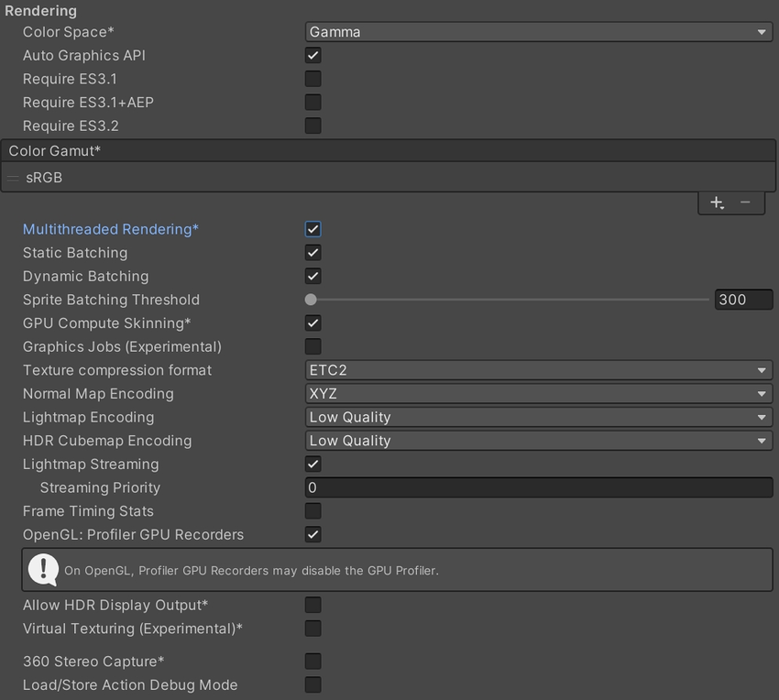Open the Normal Map Encoding dropdown
Image resolution: width=779 pixels, height=700 pixels.
pos(539,393)
